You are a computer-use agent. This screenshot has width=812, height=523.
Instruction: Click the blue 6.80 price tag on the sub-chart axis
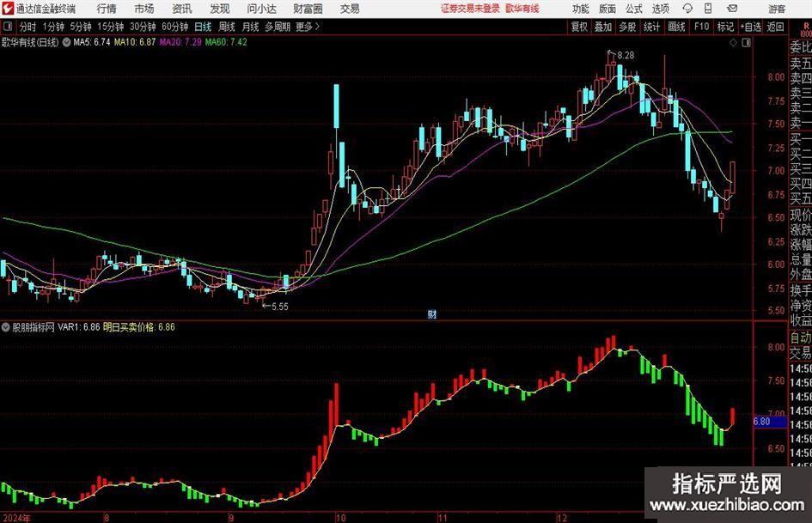coord(770,422)
